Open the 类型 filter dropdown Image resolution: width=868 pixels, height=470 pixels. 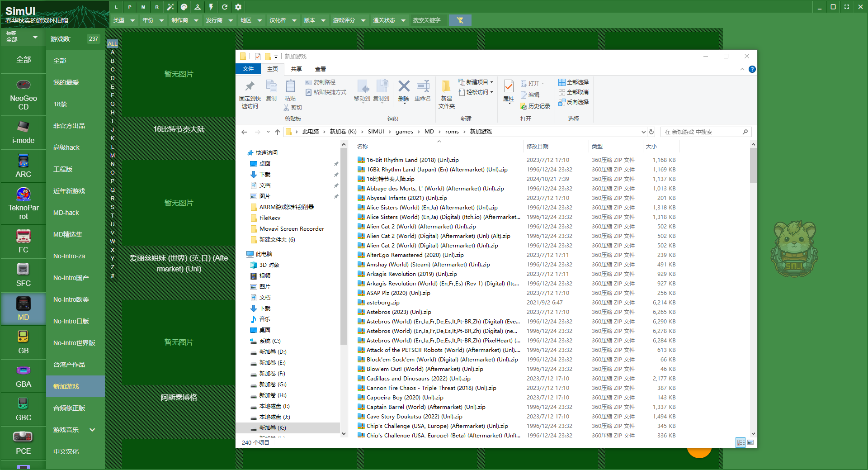point(124,20)
